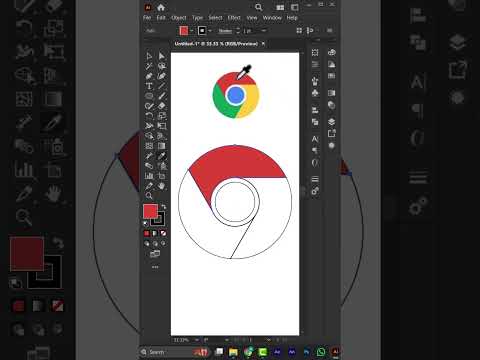Viewport: 480px width, 360px height.
Task: Activate Draw Behind mode
Action: (155, 244)
